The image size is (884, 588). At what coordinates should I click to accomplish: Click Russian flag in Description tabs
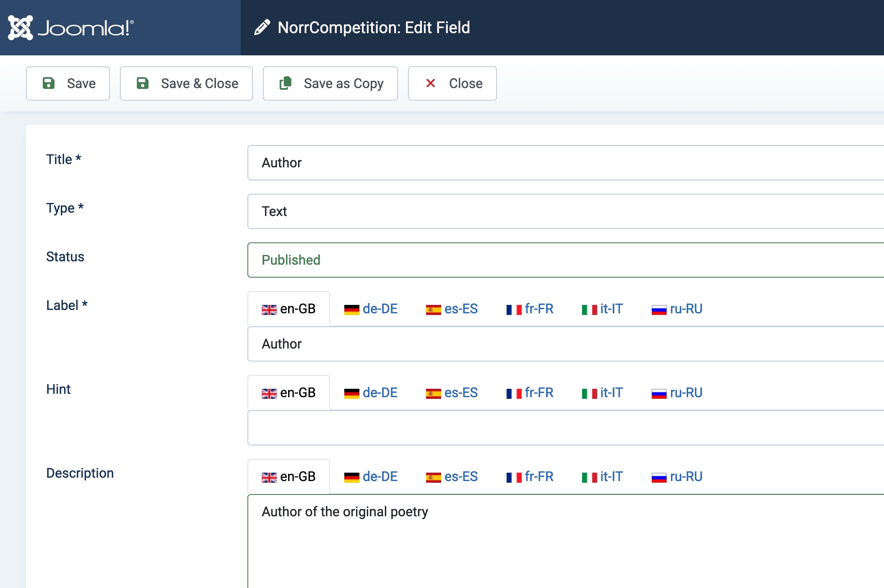tap(659, 477)
